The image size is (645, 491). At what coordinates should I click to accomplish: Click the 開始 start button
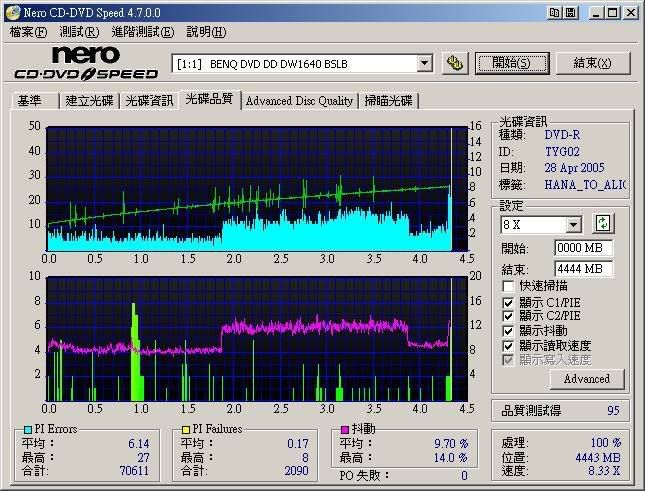click(512, 63)
